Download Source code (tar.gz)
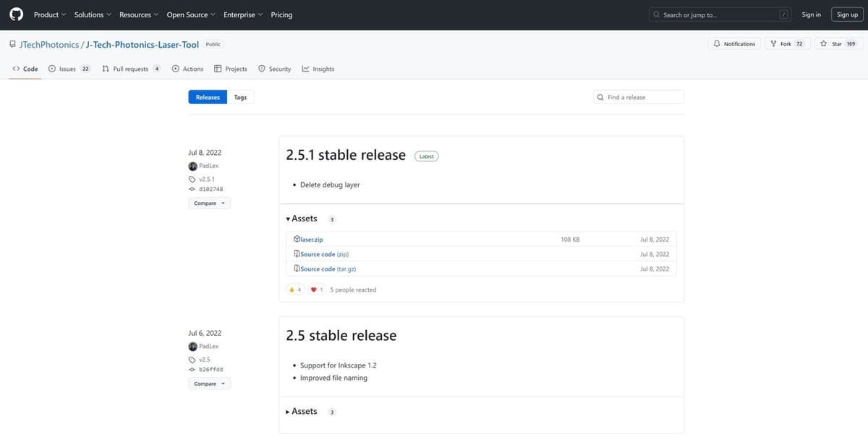 click(x=328, y=268)
